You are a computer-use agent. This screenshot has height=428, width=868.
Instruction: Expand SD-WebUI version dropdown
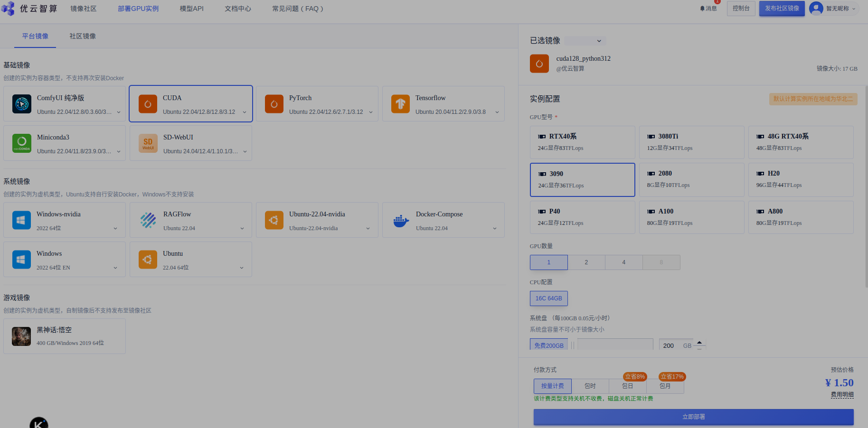point(245,152)
